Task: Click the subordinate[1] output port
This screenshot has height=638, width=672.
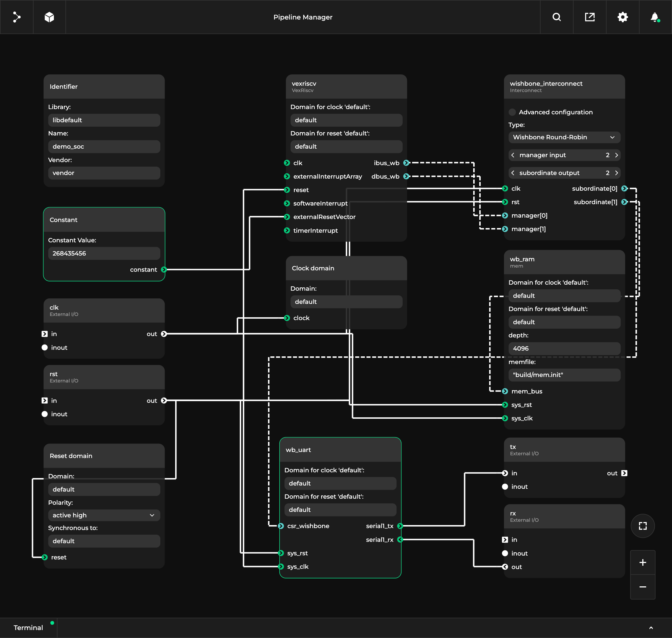Action: (x=624, y=202)
